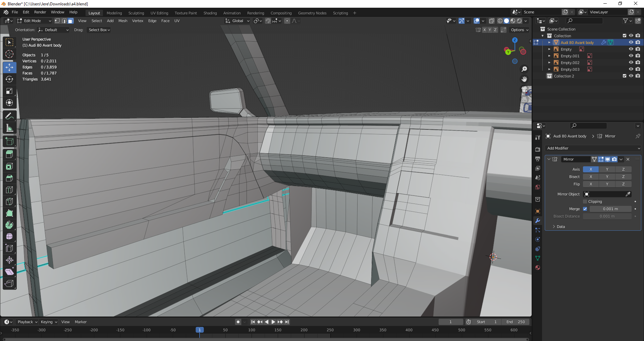
Task: Open the Modifier properties tab
Action: tap(538, 221)
